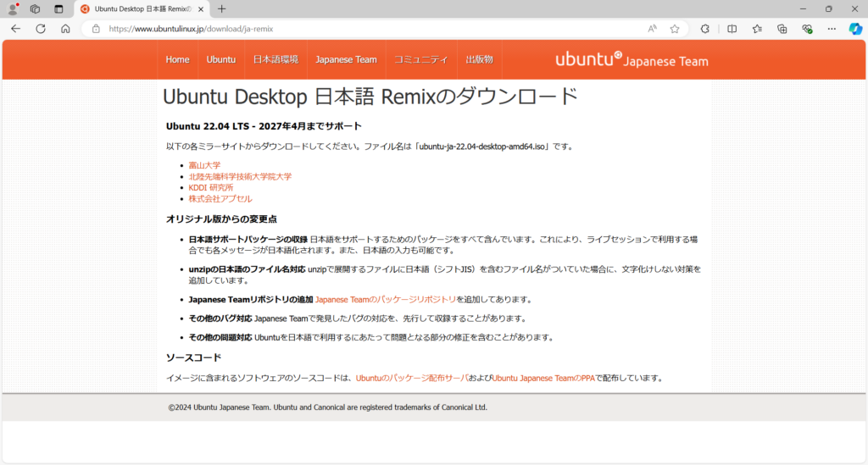This screenshot has height=465, width=868.
Task: Download from 株式会社アプセル mirror link
Action: 220,198
